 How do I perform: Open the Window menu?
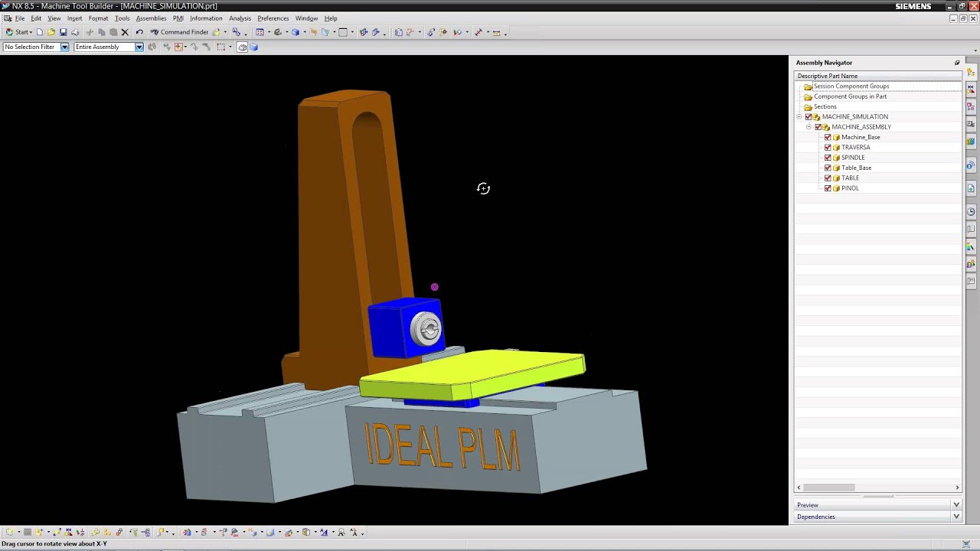[306, 18]
